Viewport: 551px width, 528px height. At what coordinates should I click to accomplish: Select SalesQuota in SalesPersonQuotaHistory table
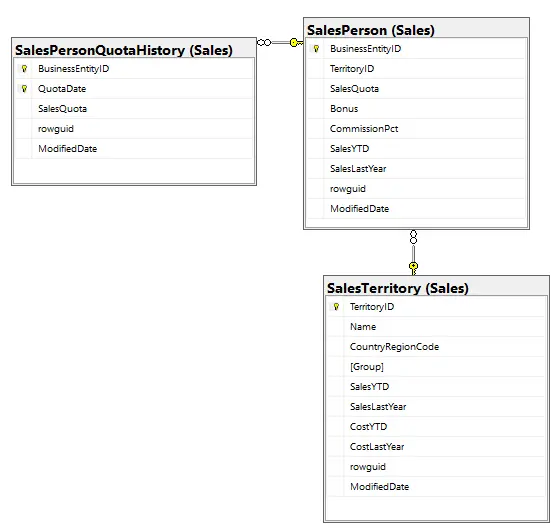click(x=134, y=109)
